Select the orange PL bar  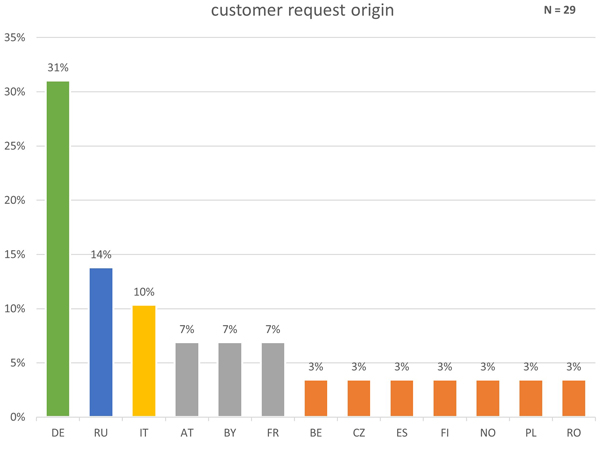531,398
